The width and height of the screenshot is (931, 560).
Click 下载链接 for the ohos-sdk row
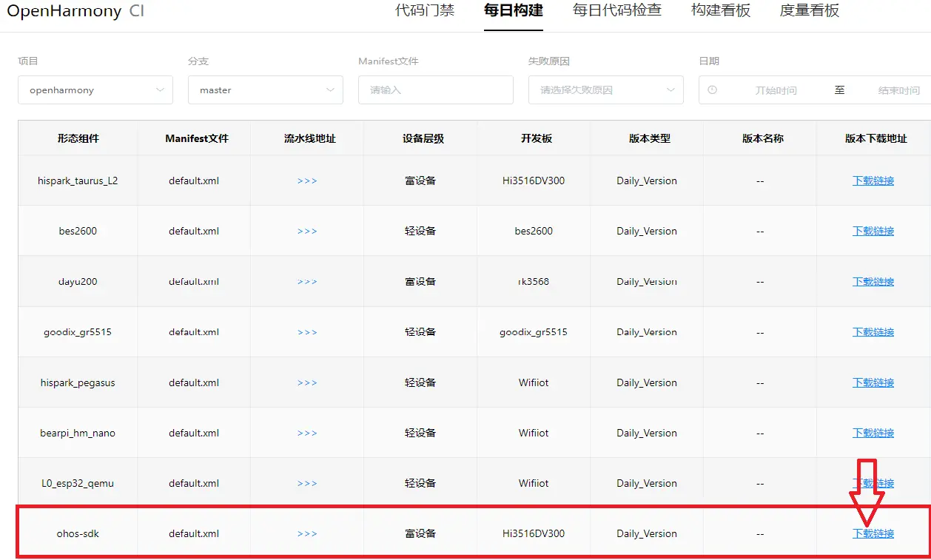(x=873, y=533)
